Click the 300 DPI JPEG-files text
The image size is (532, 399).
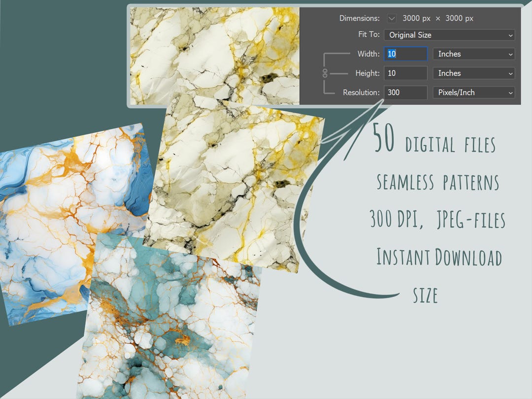(x=436, y=220)
